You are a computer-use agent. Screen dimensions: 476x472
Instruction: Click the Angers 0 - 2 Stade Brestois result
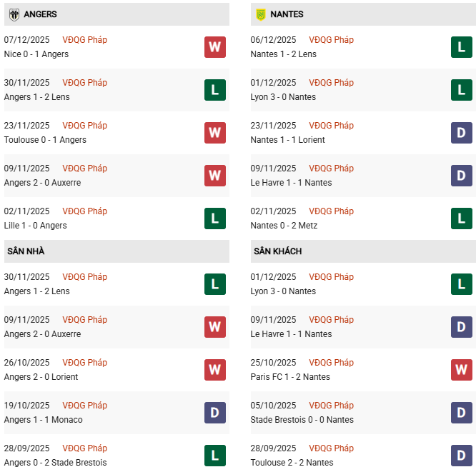pyautogui.click(x=56, y=463)
